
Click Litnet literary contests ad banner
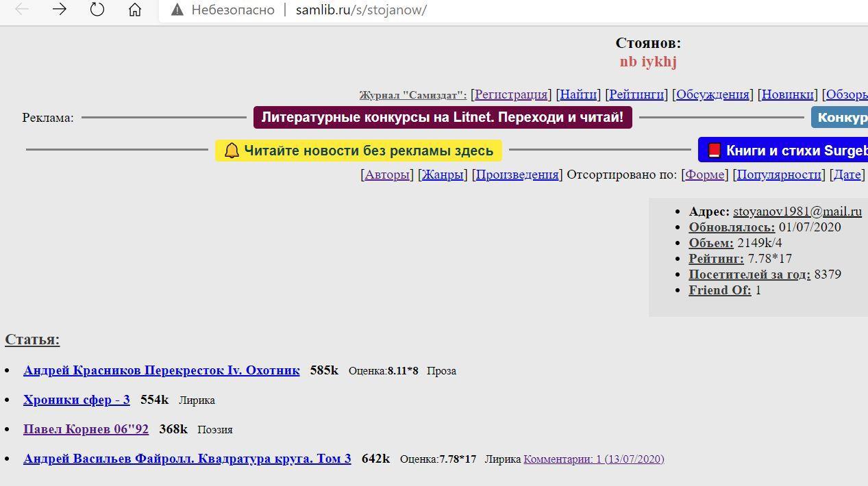coord(443,117)
